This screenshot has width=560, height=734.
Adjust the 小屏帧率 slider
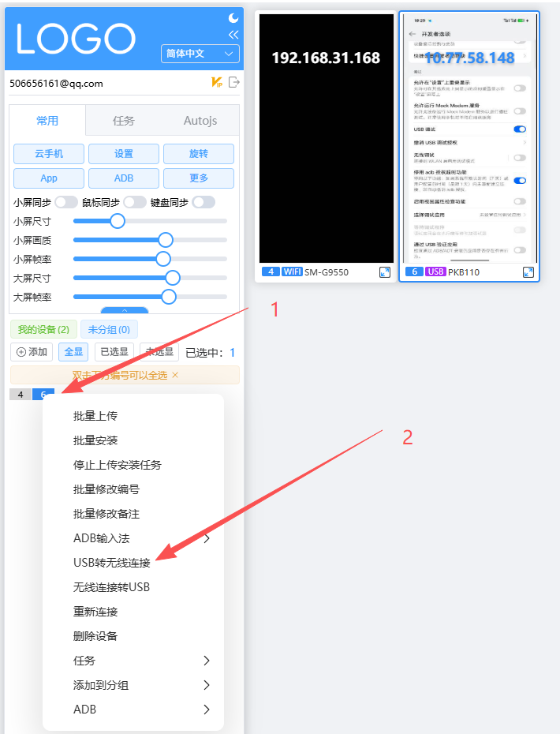[x=150, y=259]
